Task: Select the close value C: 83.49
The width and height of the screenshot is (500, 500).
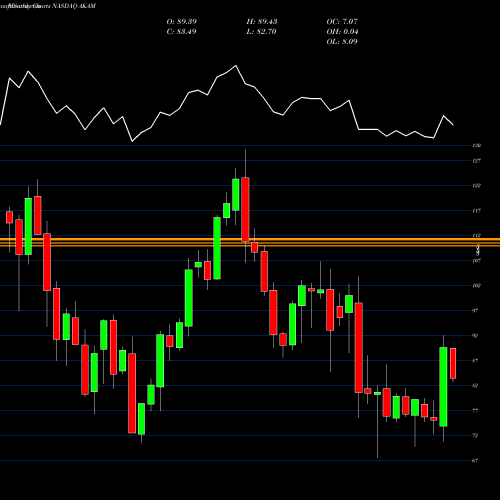Action: click(x=181, y=32)
